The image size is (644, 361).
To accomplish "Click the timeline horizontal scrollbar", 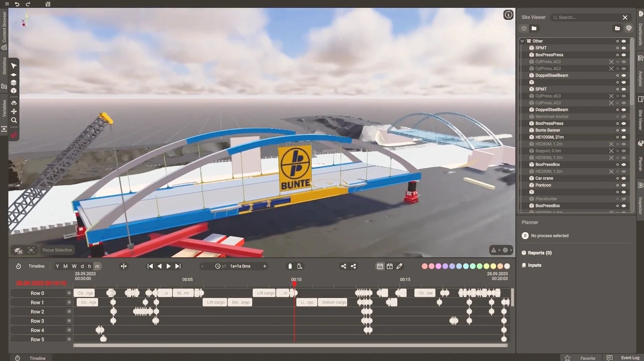I will tap(290, 345).
